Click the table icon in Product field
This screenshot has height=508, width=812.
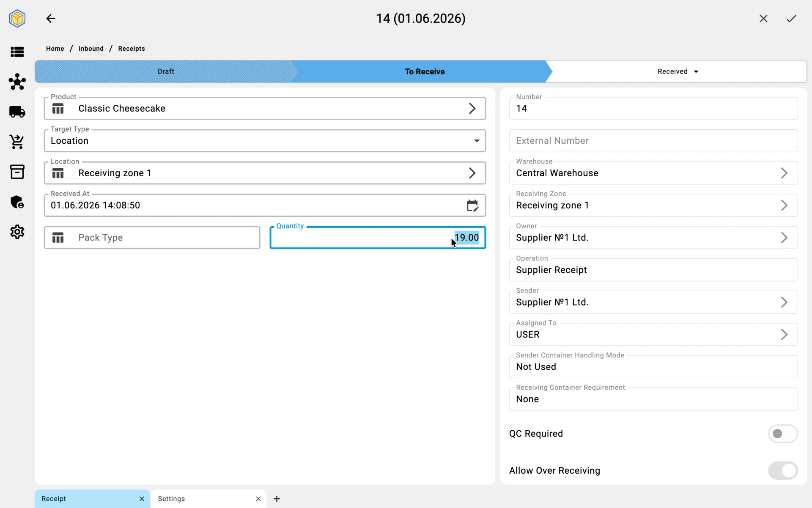tap(58, 109)
